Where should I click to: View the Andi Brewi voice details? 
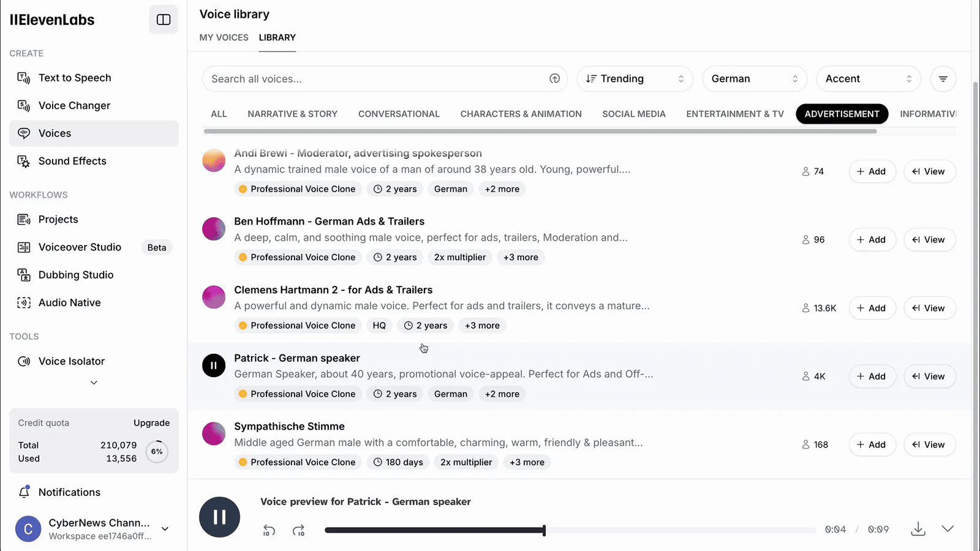coord(930,171)
